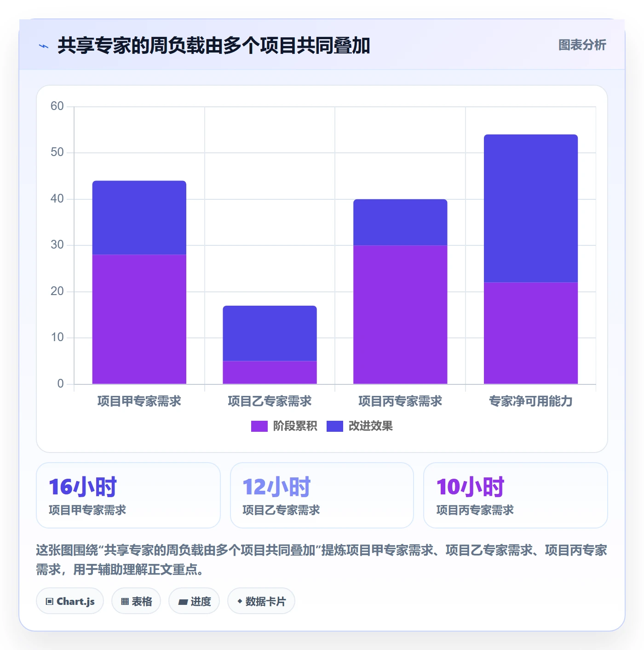Viewport: 644px width, 650px height.
Task: Click the purple bar segment of 项目丙专家需求
Action: (400, 314)
